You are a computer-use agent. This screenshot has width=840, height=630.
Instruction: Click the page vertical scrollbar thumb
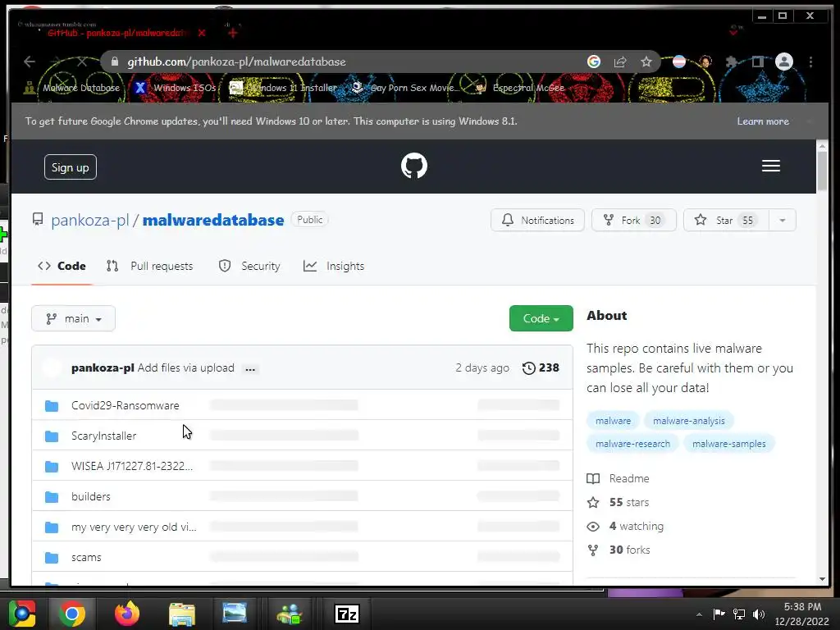tap(822, 171)
